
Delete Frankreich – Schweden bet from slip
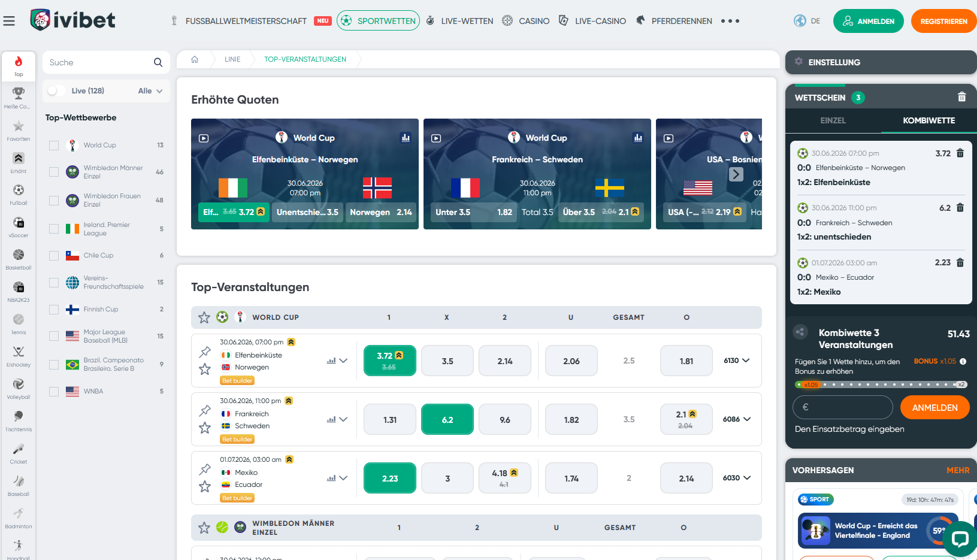tap(960, 208)
